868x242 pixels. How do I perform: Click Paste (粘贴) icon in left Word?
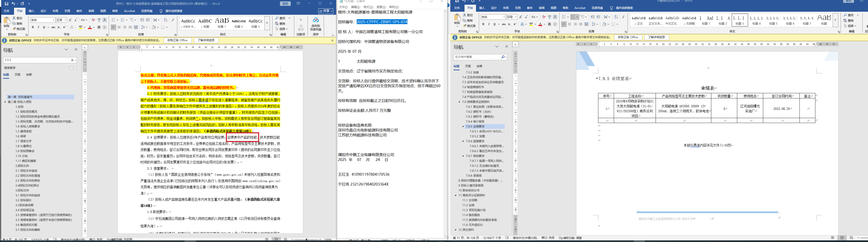click(6, 20)
